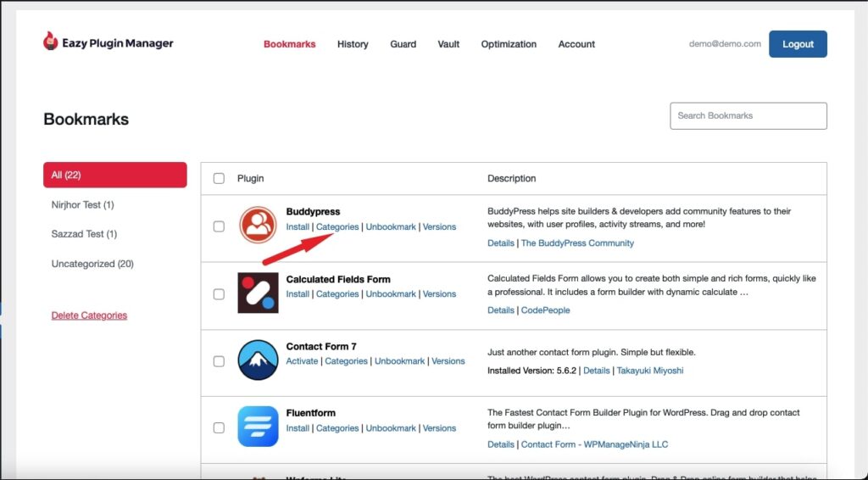Viewport: 868px width, 480px height.
Task: Unbookmark Contact Form 7
Action: (399, 361)
